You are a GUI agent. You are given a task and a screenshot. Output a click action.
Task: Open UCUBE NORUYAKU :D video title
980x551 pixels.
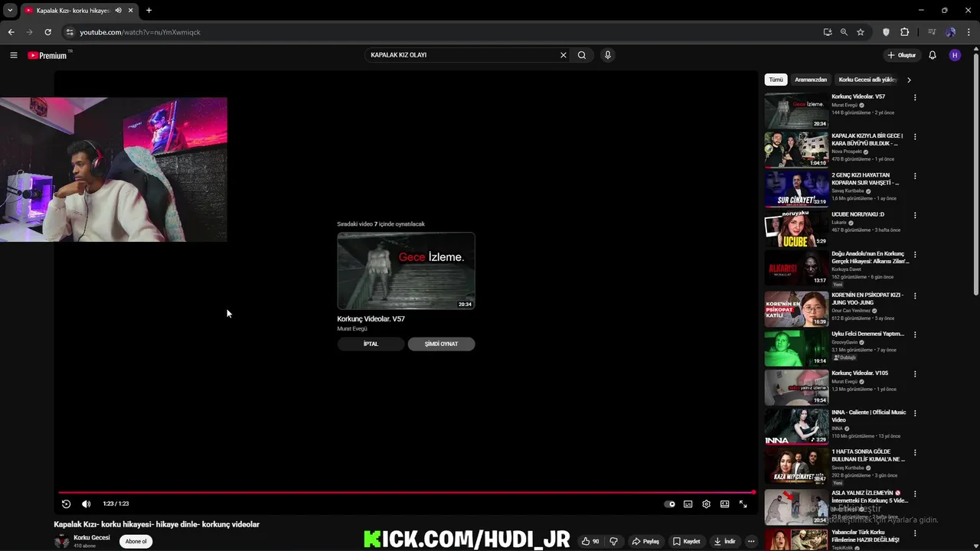click(x=857, y=214)
